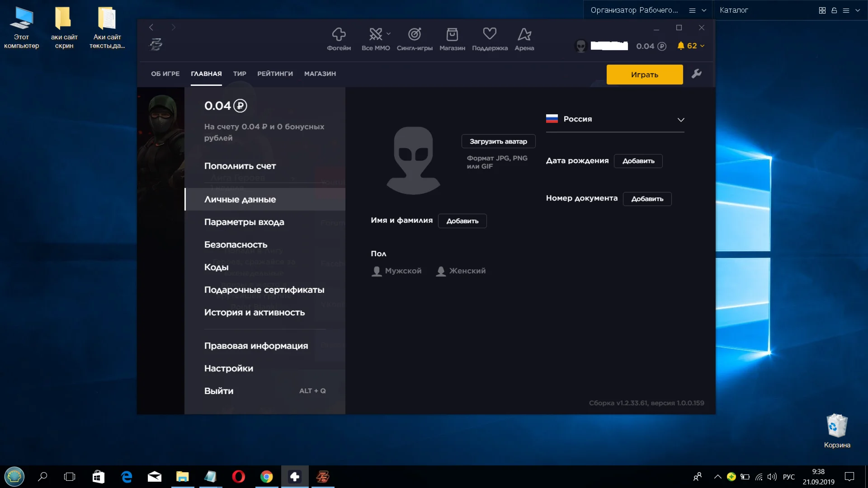The image size is (868, 488).
Task: Click the wrench settings icon near Играть
Action: (x=696, y=74)
